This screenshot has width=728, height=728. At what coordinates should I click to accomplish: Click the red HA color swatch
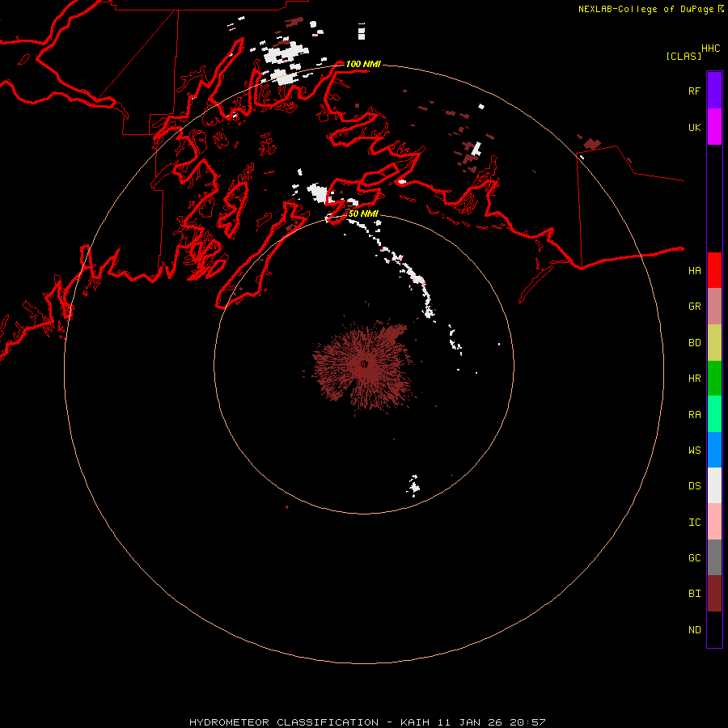[x=714, y=270]
